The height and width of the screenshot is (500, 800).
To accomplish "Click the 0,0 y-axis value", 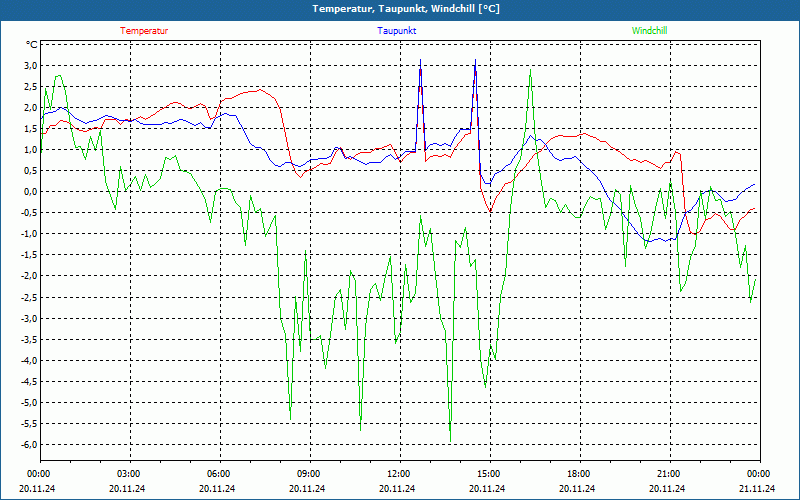I will click(x=31, y=192).
